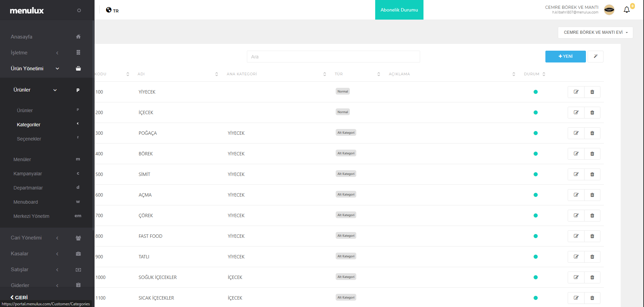Toggle status dot for İÇECEK row
The width and height of the screenshot is (644, 307).
click(536, 112)
